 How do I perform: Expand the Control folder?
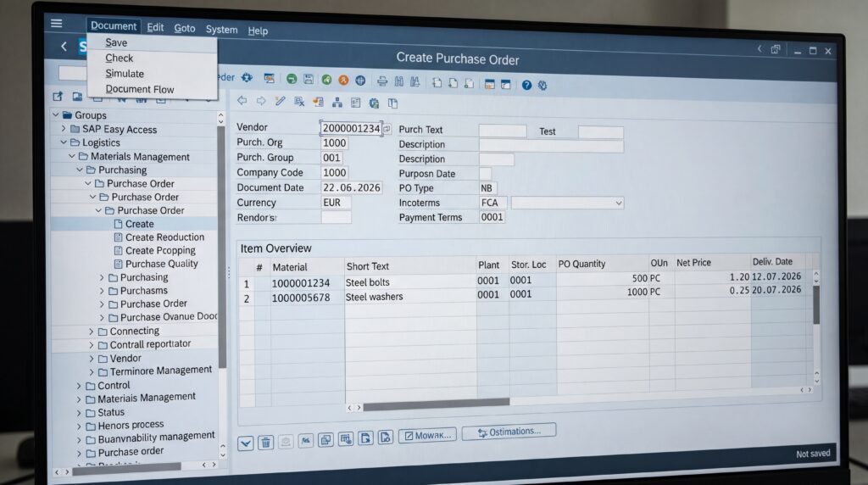tap(79, 386)
